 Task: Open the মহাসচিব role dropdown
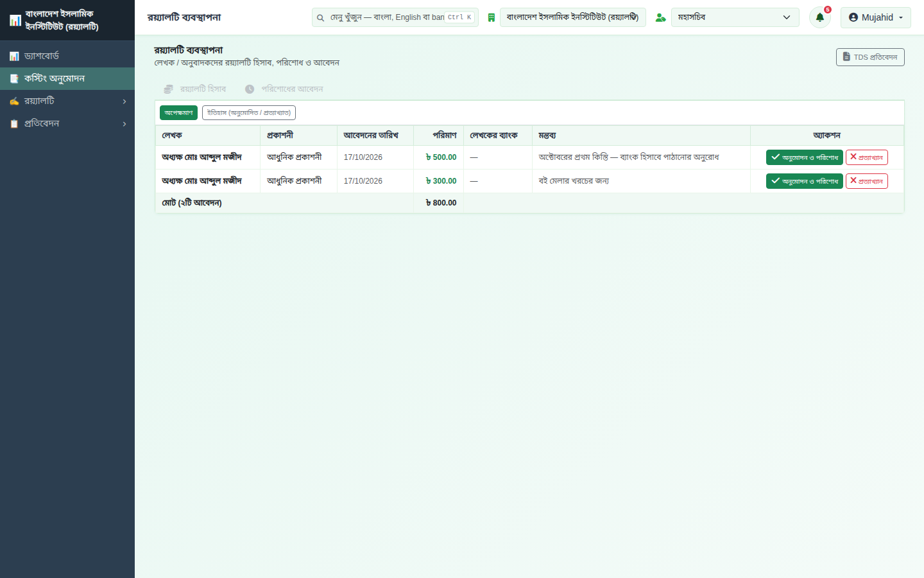point(735,17)
